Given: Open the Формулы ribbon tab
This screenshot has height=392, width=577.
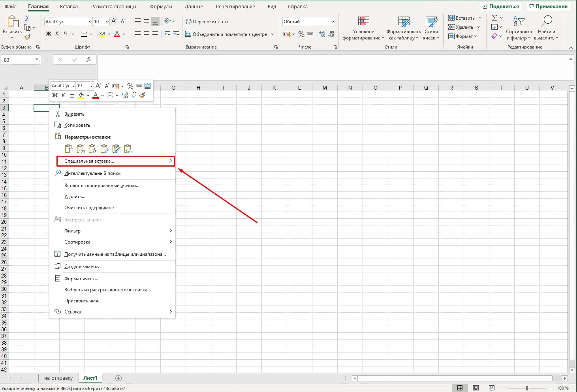Looking at the screenshot, I should (161, 7).
